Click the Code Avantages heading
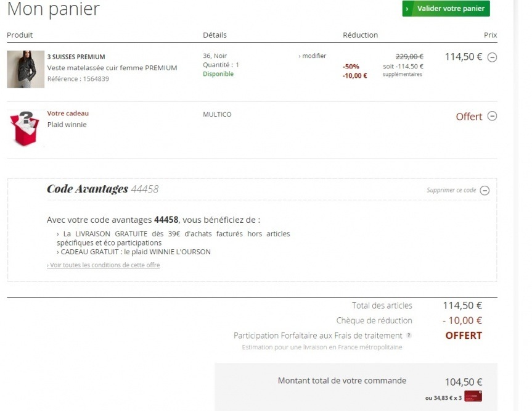532x411 pixels. click(88, 189)
